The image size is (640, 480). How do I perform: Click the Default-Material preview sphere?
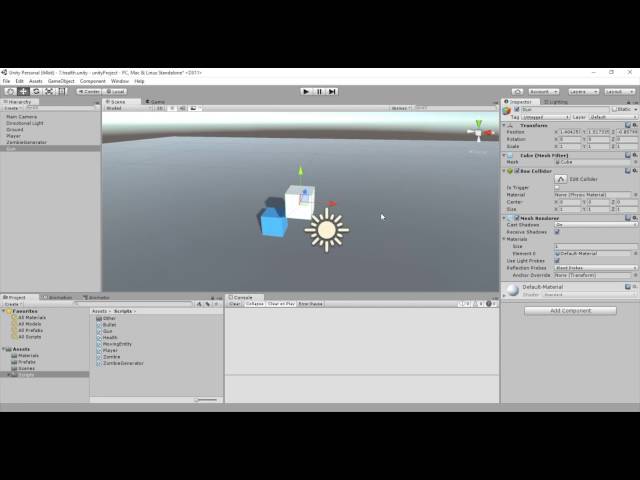click(513, 290)
